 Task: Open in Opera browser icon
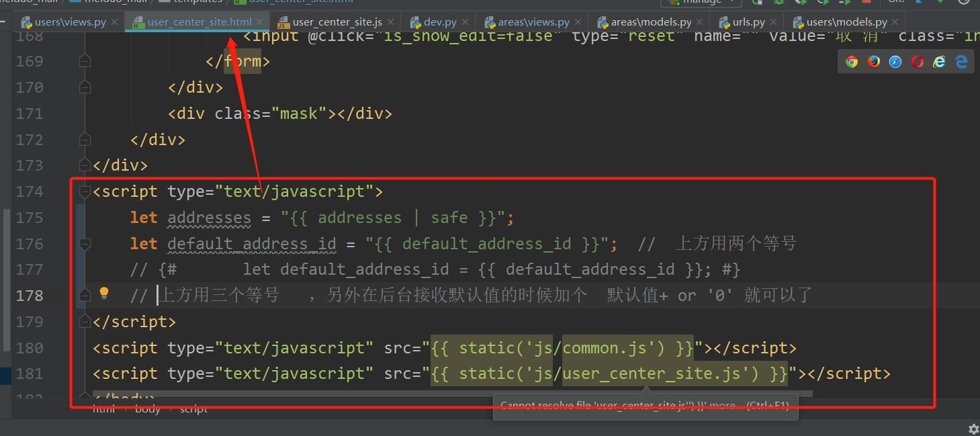(918, 62)
